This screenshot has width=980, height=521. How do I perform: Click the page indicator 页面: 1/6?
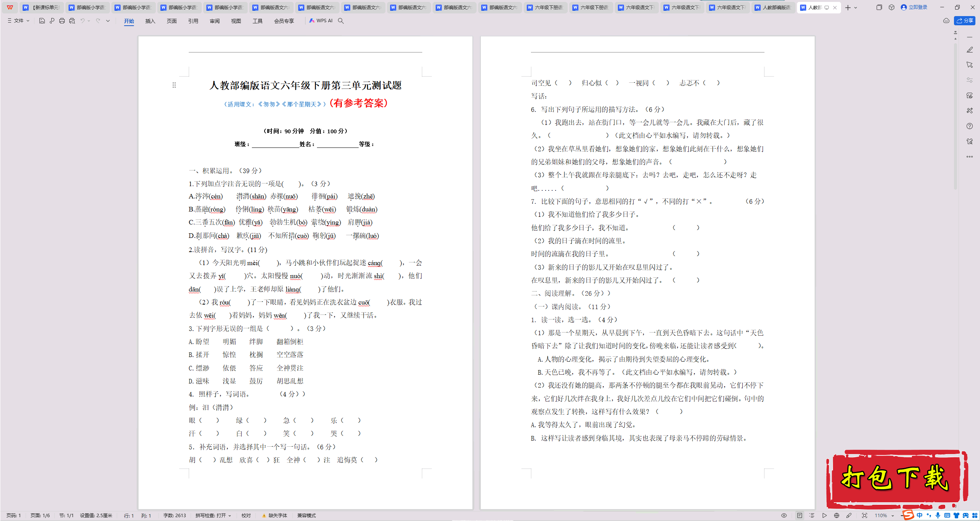coord(40,516)
